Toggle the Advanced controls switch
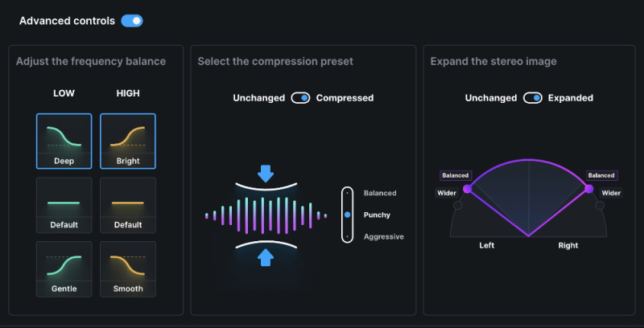Screen dimensions: 644x328 coord(132,21)
